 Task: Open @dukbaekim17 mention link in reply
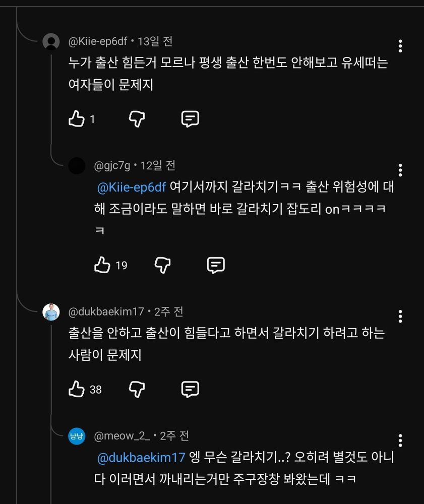click(x=141, y=458)
